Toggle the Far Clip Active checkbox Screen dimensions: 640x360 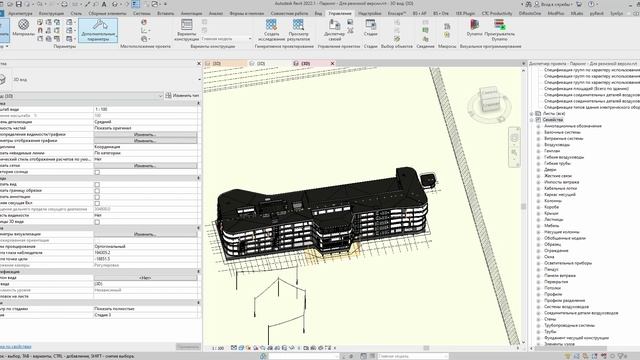pos(97,203)
